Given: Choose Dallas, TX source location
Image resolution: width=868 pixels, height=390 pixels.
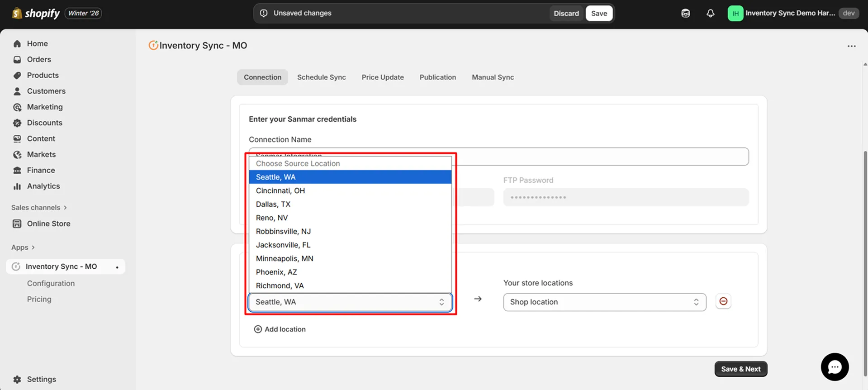Looking at the screenshot, I should coord(350,204).
